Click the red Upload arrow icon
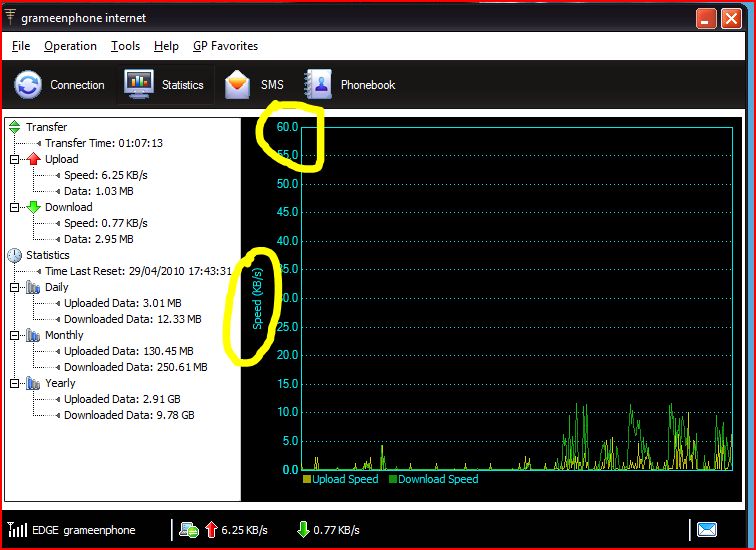Screen dimensions: 756x550 (33, 159)
